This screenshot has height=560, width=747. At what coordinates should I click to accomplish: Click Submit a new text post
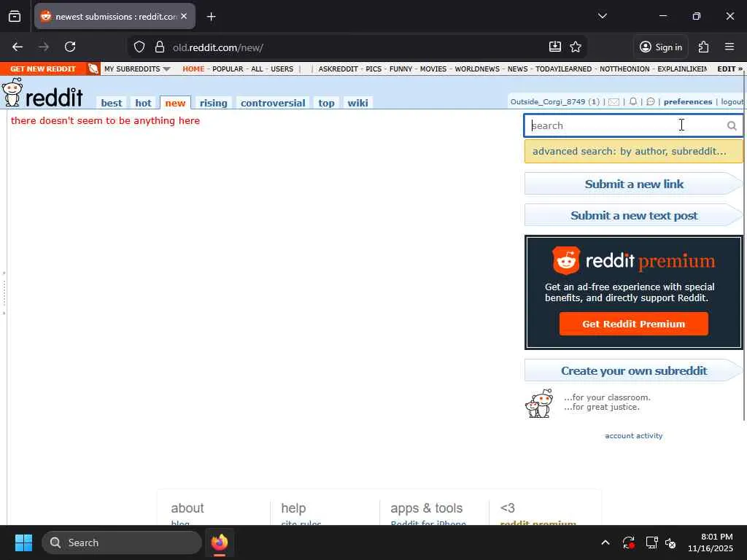click(634, 216)
